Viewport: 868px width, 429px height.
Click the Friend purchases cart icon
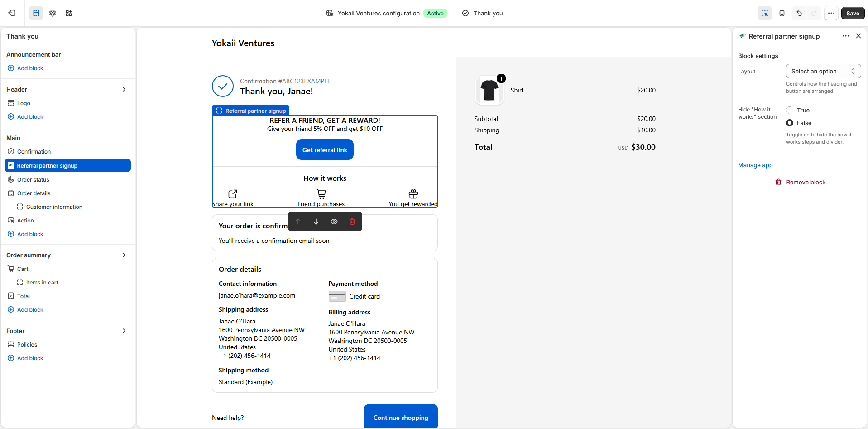(x=321, y=194)
